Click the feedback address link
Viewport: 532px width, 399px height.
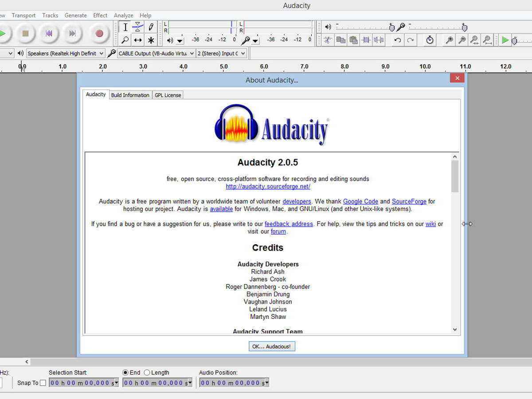pyautogui.click(x=289, y=224)
